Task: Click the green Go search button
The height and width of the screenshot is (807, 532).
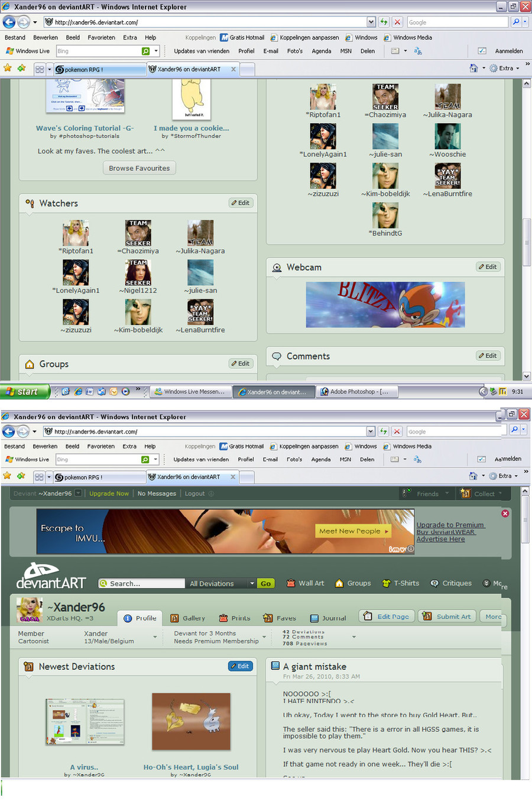Action: pos(266,583)
